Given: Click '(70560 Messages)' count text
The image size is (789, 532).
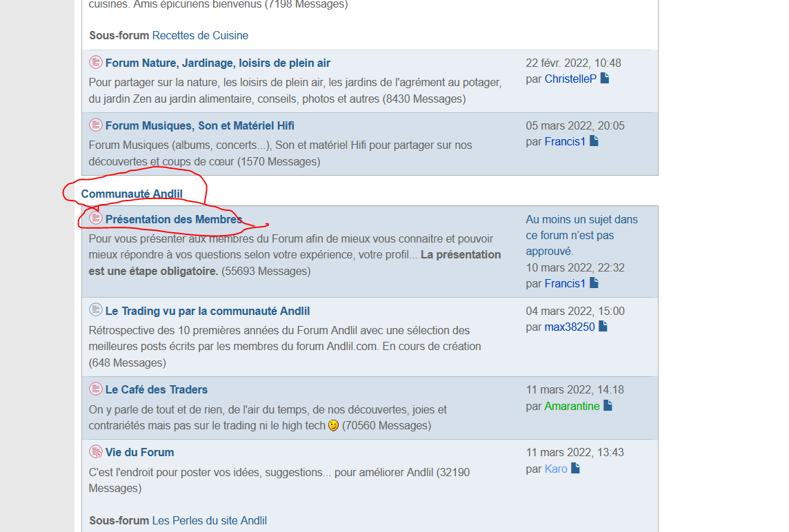Looking at the screenshot, I should tap(386, 426).
